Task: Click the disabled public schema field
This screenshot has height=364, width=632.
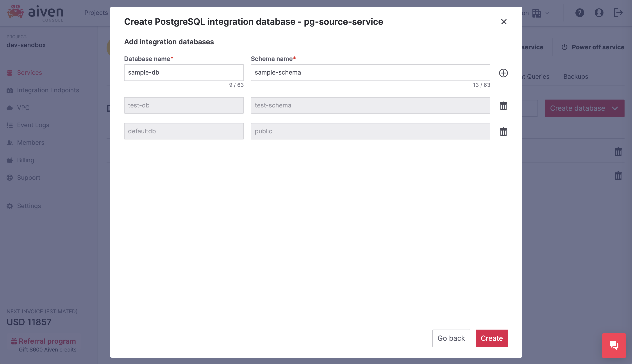Action: [370, 131]
